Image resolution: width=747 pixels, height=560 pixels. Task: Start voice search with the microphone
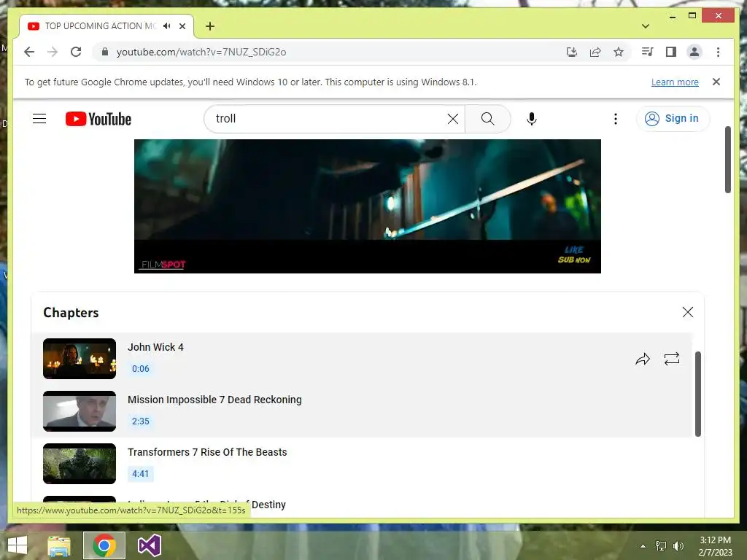pos(532,119)
